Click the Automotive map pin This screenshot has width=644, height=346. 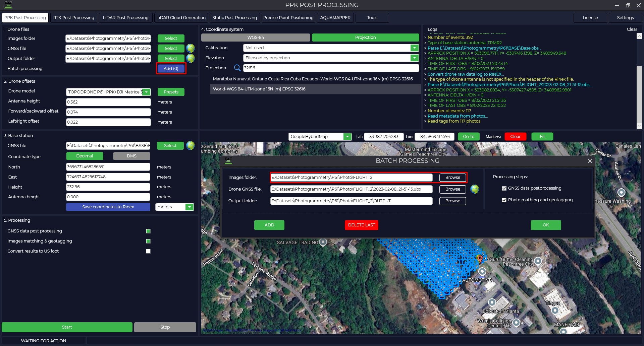[x=482, y=271]
